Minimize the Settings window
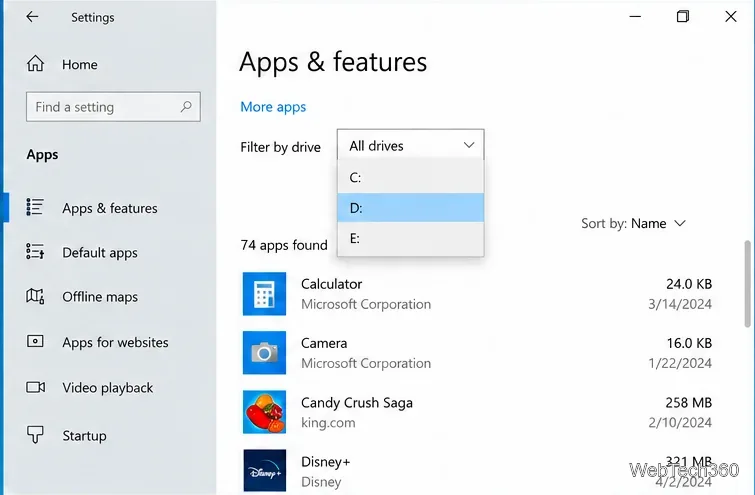Screen dimensions: 755x495 tap(635, 17)
